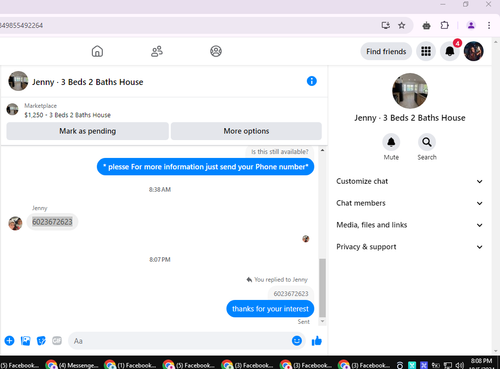Bookmark this page with star icon
500x369 pixels.
402,25
